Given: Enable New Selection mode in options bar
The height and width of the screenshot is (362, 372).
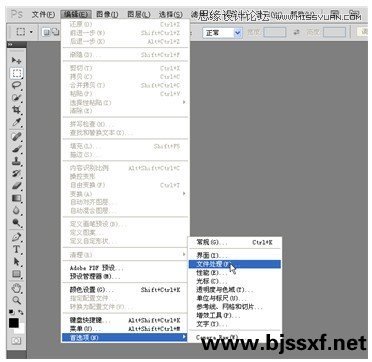Looking at the screenshot, I should click(46, 32).
